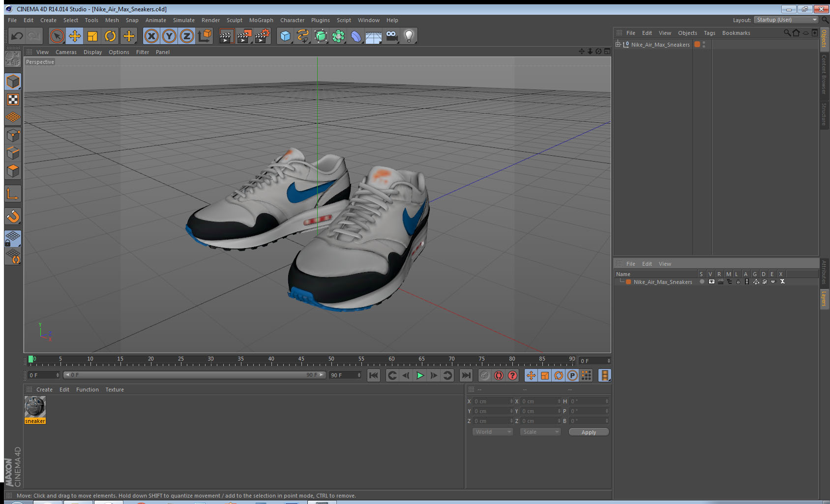830x504 pixels.
Task: Open the Scale mode dropdown
Action: tap(540, 432)
